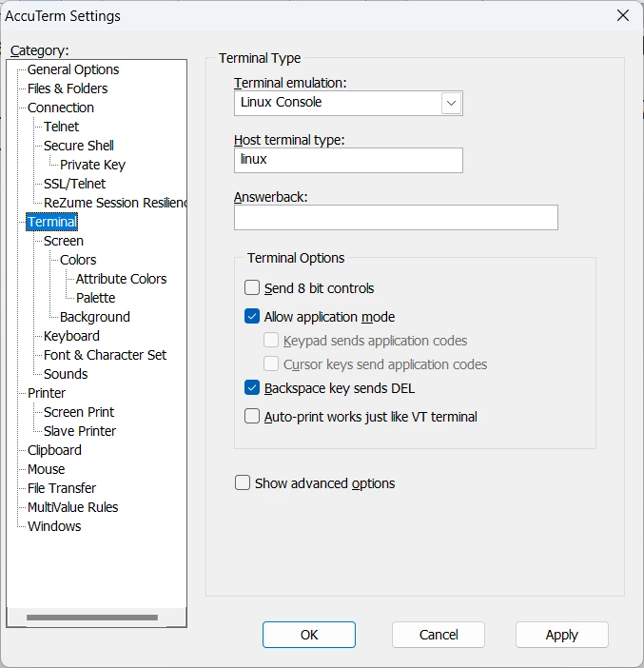The height and width of the screenshot is (668, 644).
Task: Cancel the settings dialog
Action: (439, 635)
